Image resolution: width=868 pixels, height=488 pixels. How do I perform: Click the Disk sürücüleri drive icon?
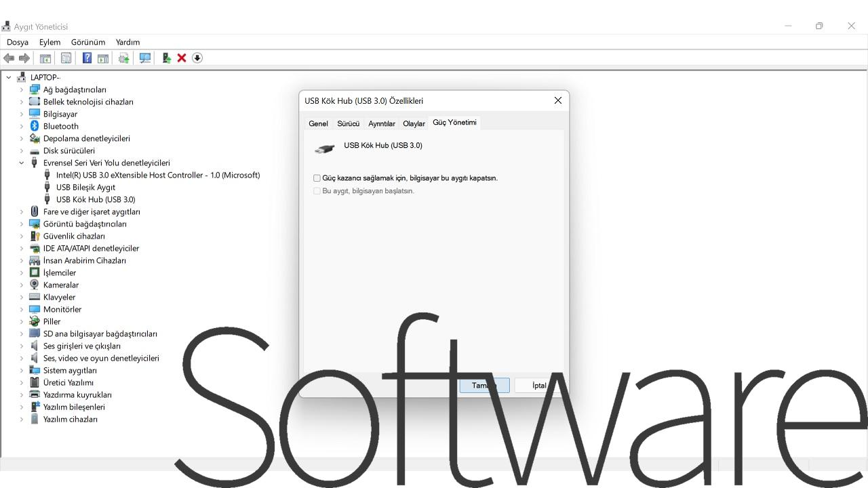coord(35,150)
